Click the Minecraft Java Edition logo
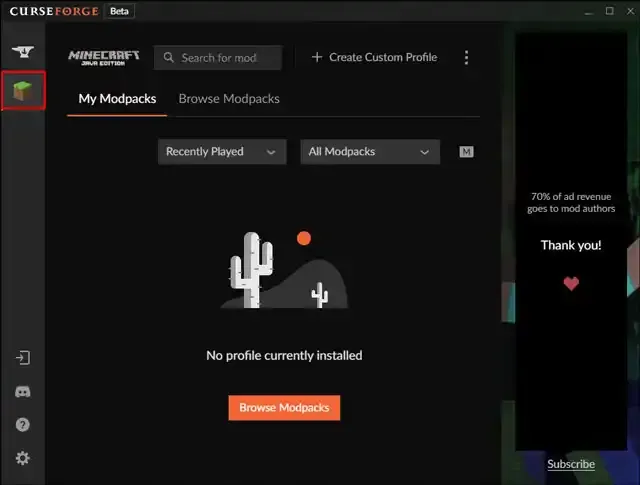This screenshot has height=485, width=640. coord(104,58)
